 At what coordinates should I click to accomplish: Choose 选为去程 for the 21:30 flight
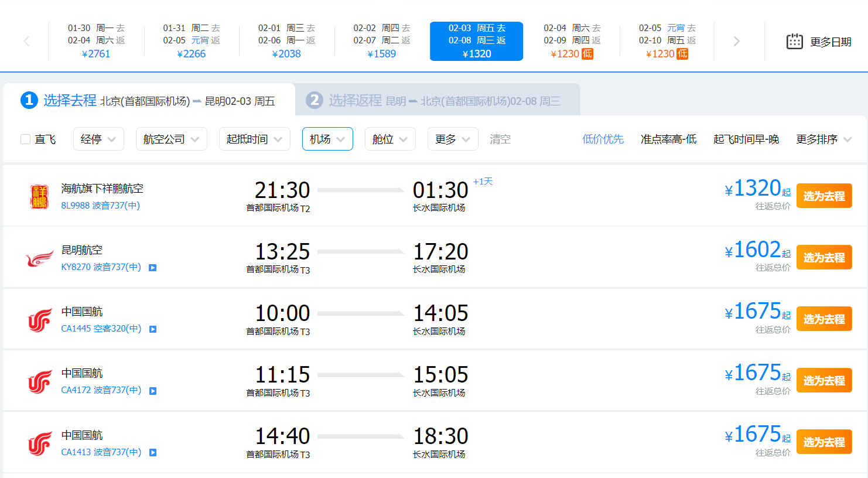[823, 196]
